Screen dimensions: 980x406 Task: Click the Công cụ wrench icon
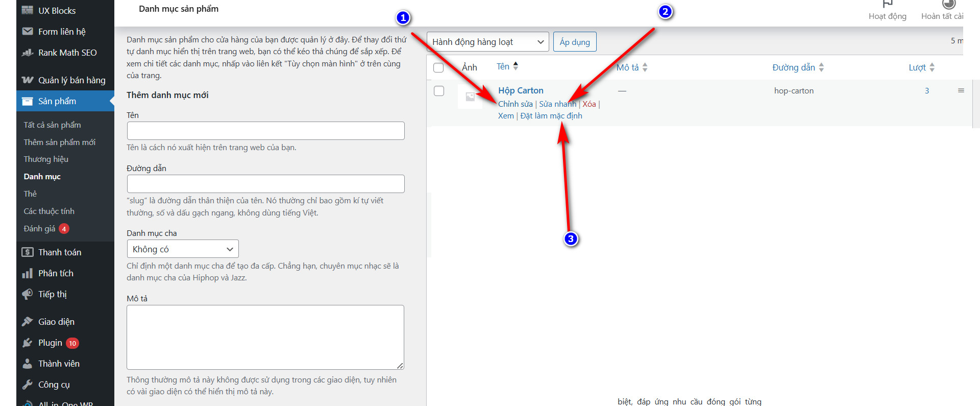click(28, 385)
